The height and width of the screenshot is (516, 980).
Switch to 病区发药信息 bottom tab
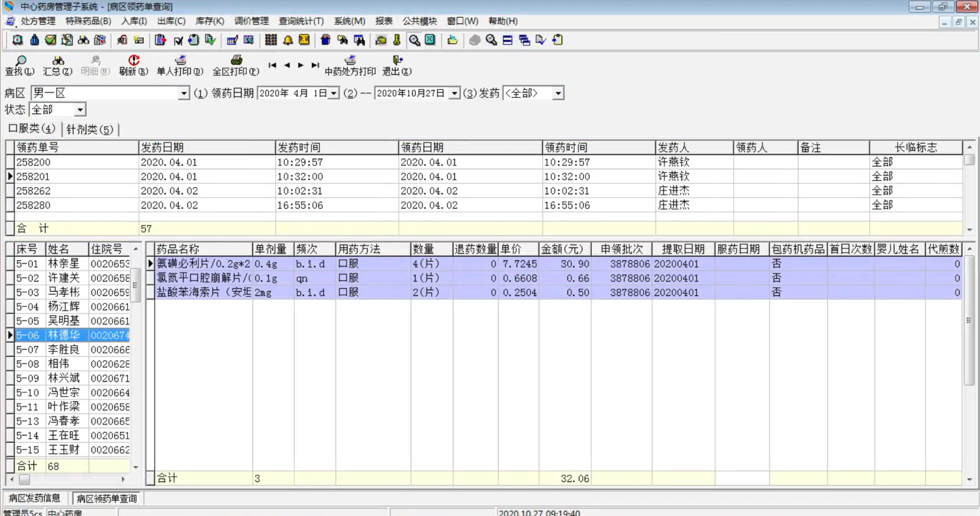(35, 498)
